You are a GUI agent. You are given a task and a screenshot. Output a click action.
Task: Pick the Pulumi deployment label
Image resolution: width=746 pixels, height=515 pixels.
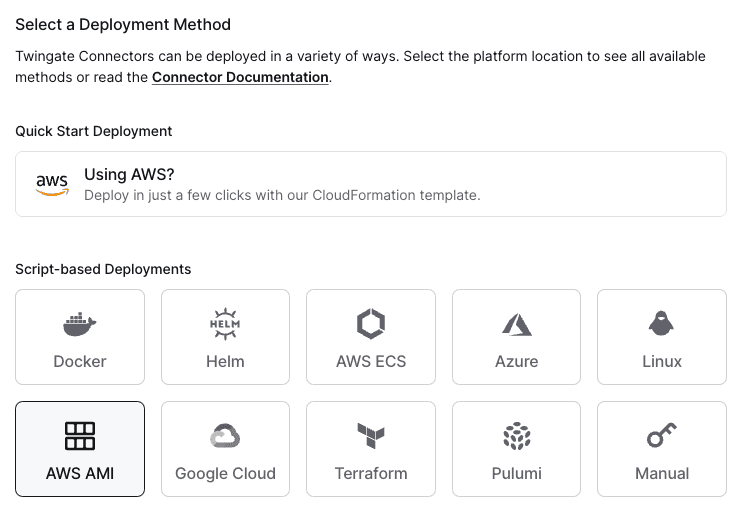coord(516,473)
